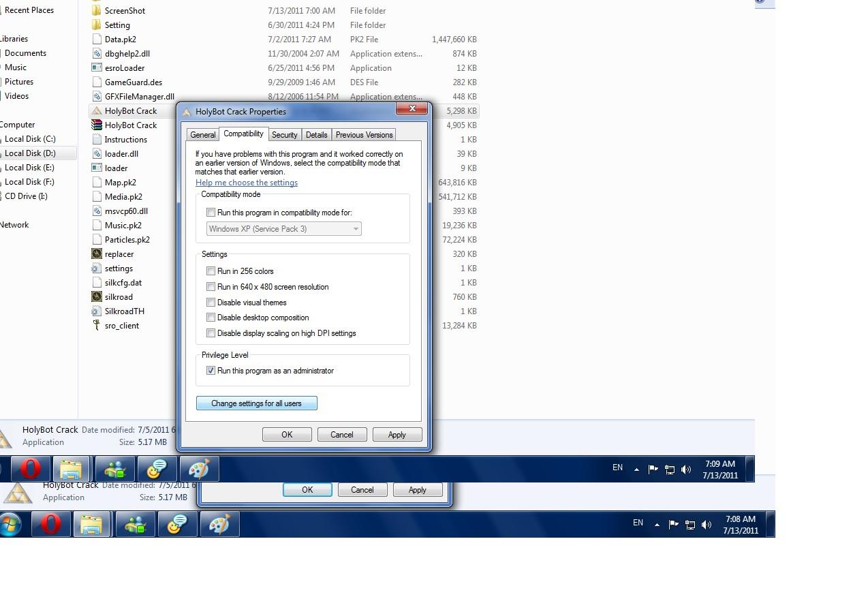This screenshot has height=599, width=868.
Task: Select Documents library in the navigation pane
Action: point(25,53)
